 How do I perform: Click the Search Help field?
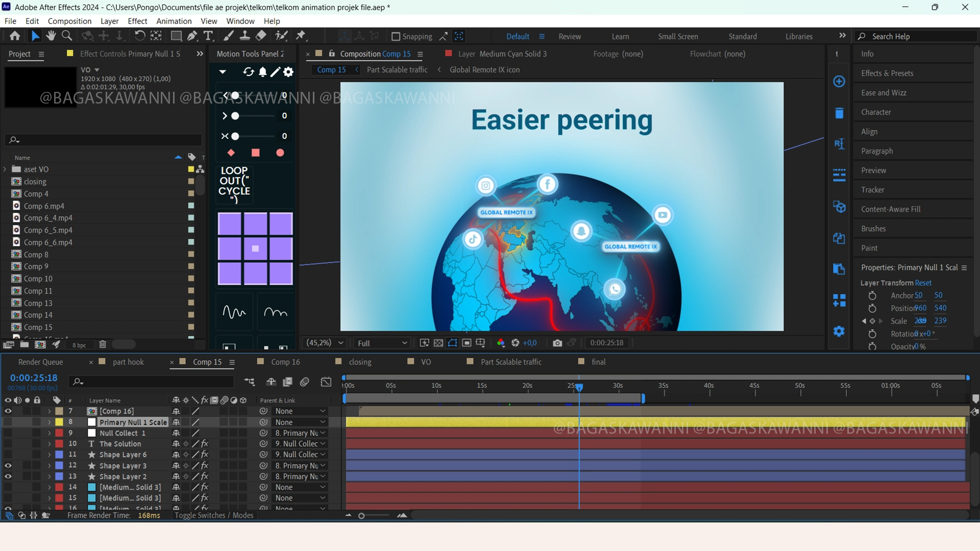click(916, 36)
